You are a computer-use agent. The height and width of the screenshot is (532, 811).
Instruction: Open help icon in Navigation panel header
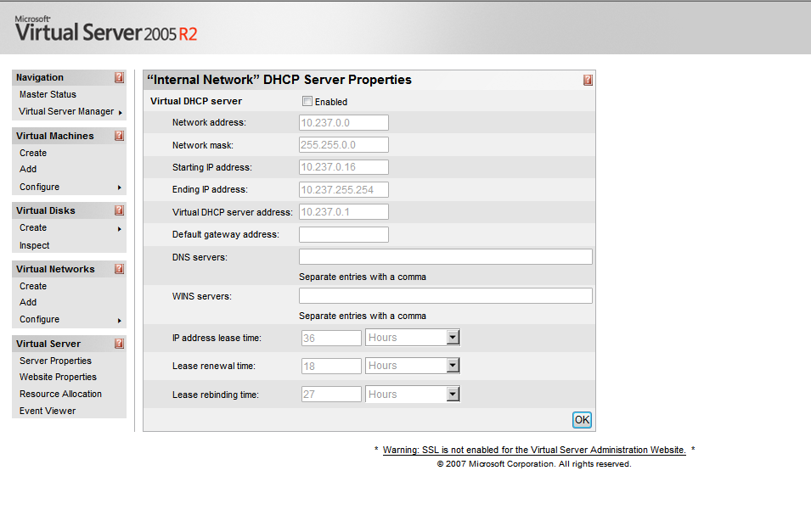pos(120,77)
